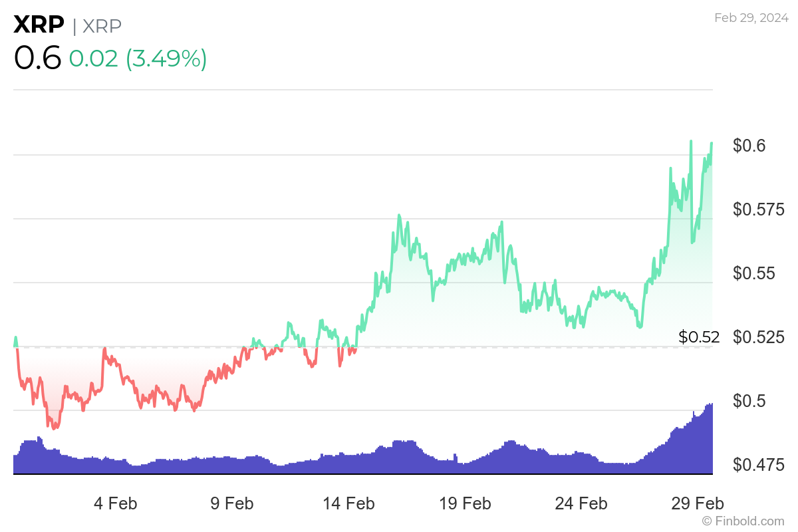Select the 9 Feb date marker
Screen dimensions: 798x532
pos(232,503)
